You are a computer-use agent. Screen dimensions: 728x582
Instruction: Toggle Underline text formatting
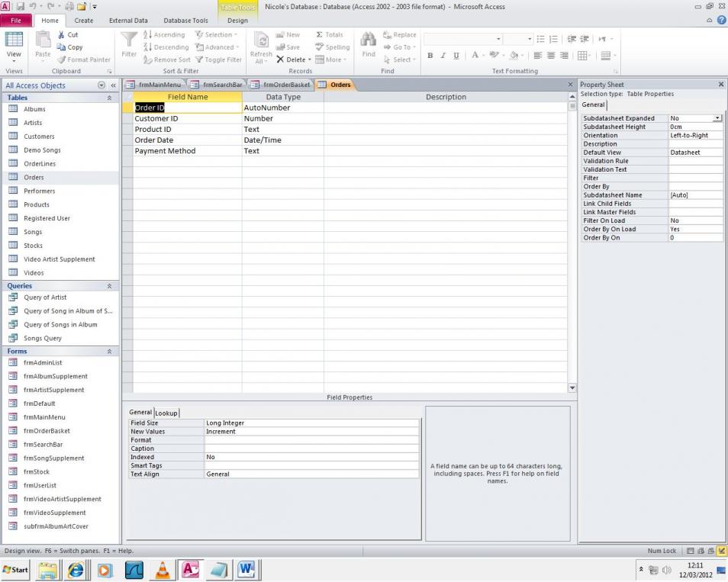(456, 56)
